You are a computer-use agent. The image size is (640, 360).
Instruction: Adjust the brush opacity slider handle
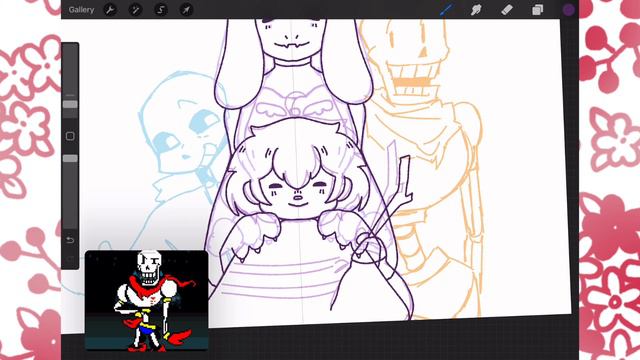tap(70, 158)
